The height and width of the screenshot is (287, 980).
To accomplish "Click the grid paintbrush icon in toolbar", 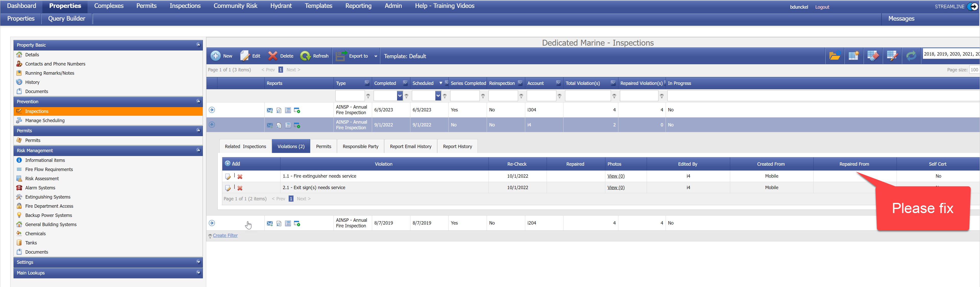I will click(x=892, y=56).
